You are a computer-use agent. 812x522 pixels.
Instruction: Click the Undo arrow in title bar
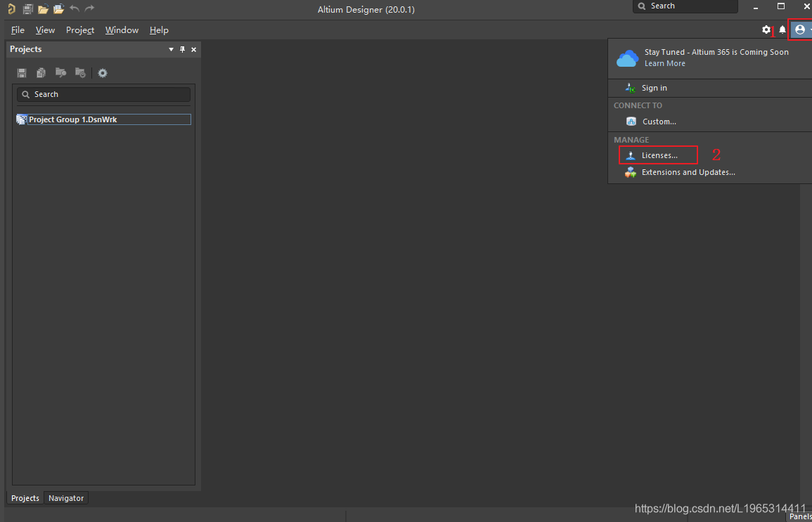(x=75, y=8)
